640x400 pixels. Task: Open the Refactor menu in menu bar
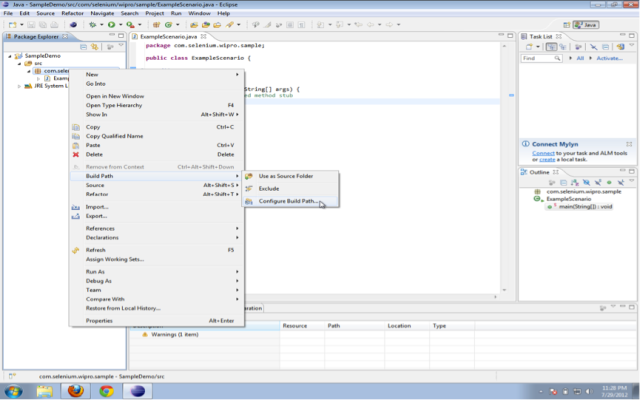[x=72, y=13]
